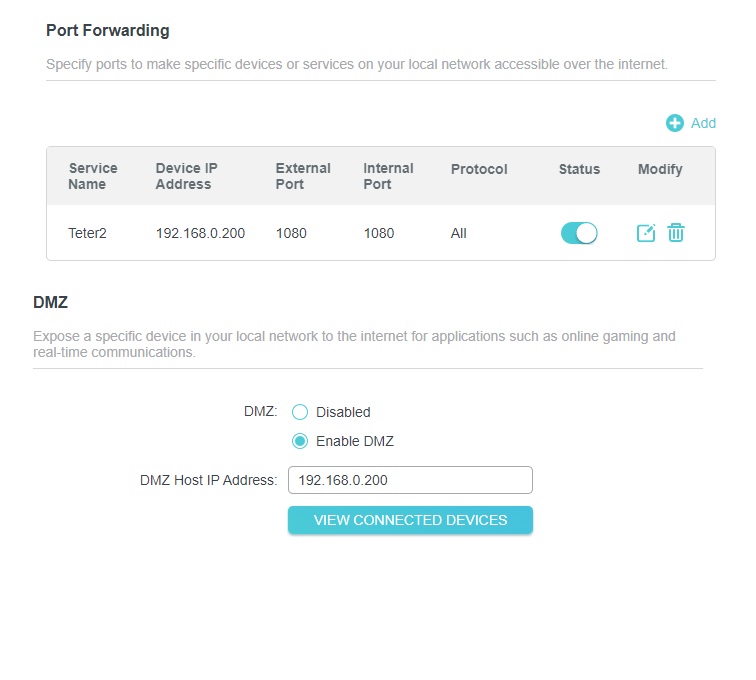Viewport: 756px width, 680px height.
Task: Click the DMZ Host IP Address field
Action: [x=410, y=480]
